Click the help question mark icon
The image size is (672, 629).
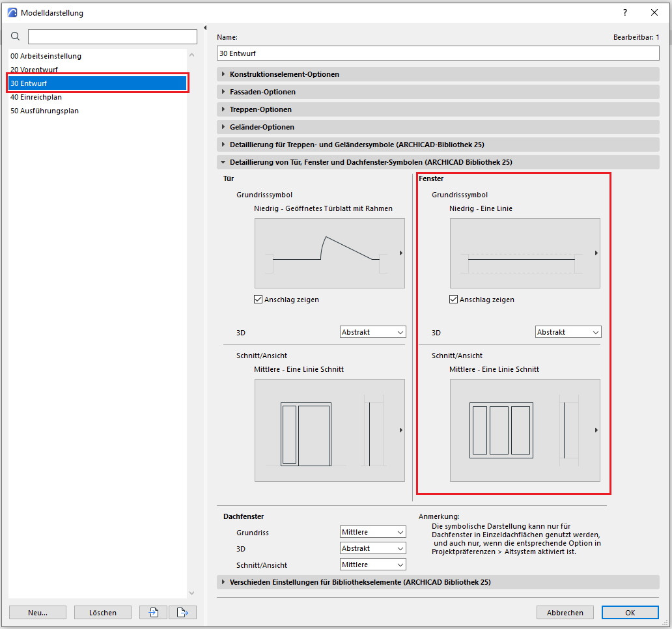[625, 12]
